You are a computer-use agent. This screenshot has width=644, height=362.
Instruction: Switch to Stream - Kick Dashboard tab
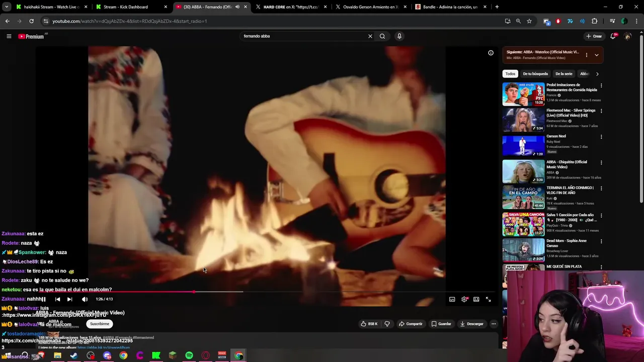tap(131, 7)
